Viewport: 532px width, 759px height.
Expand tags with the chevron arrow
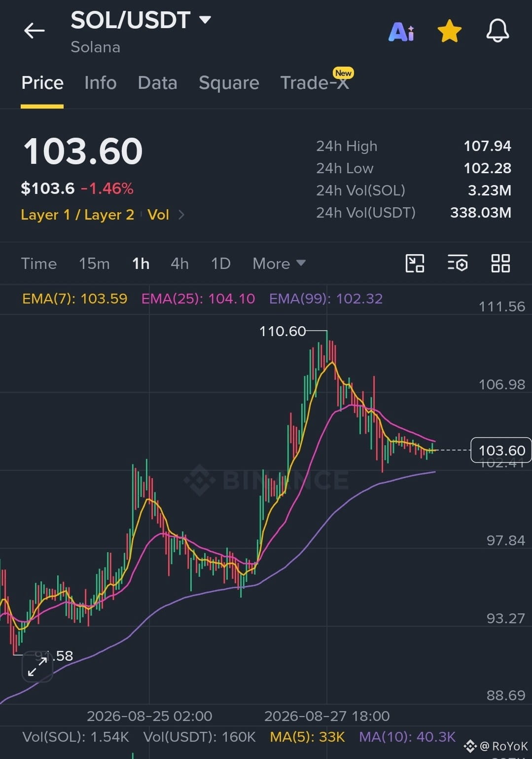tap(181, 215)
